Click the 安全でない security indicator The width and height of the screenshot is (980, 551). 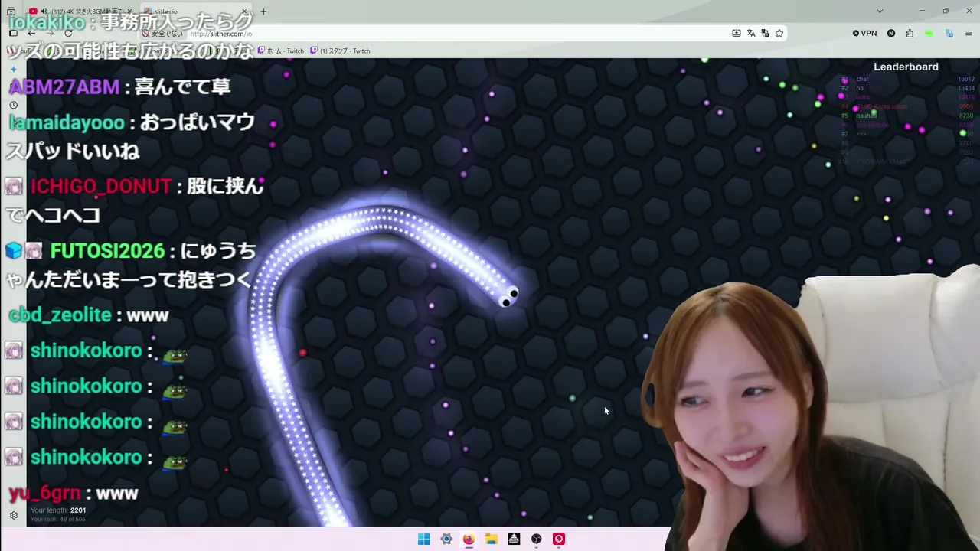pos(162,34)
